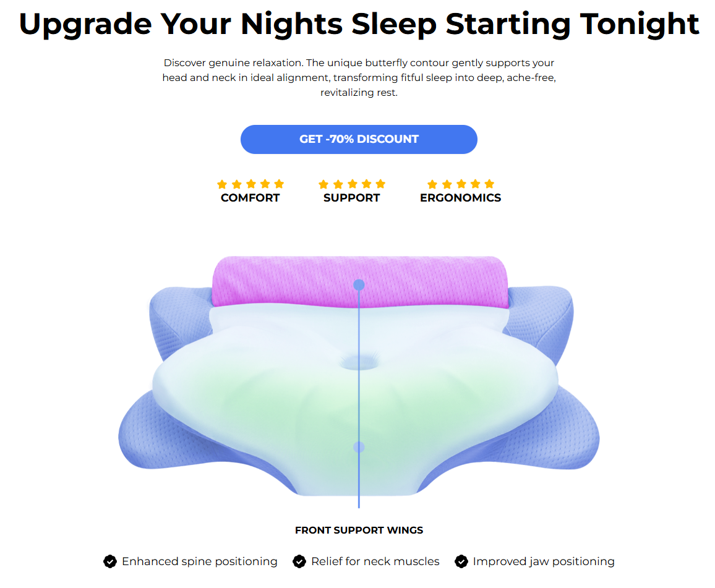
Task: Click the upper callout dot on the pillow
Action: (x=359, y=285)
